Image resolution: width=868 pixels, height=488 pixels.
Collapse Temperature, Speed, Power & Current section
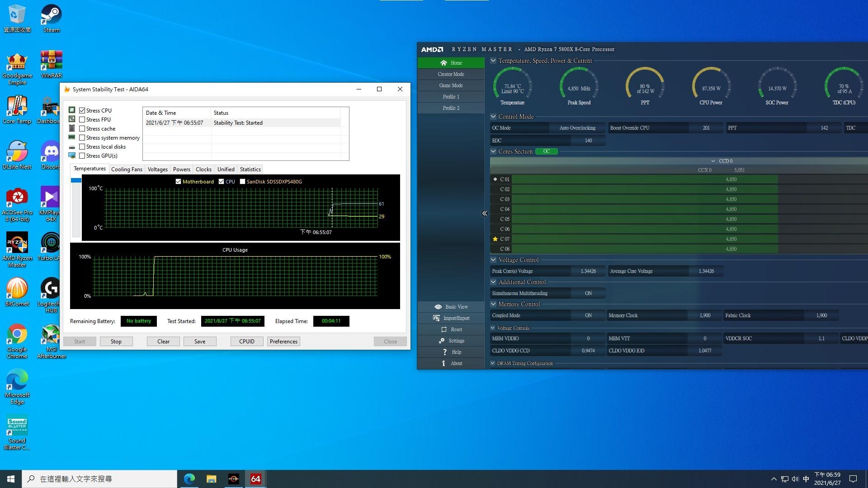[x=493, y=61]
